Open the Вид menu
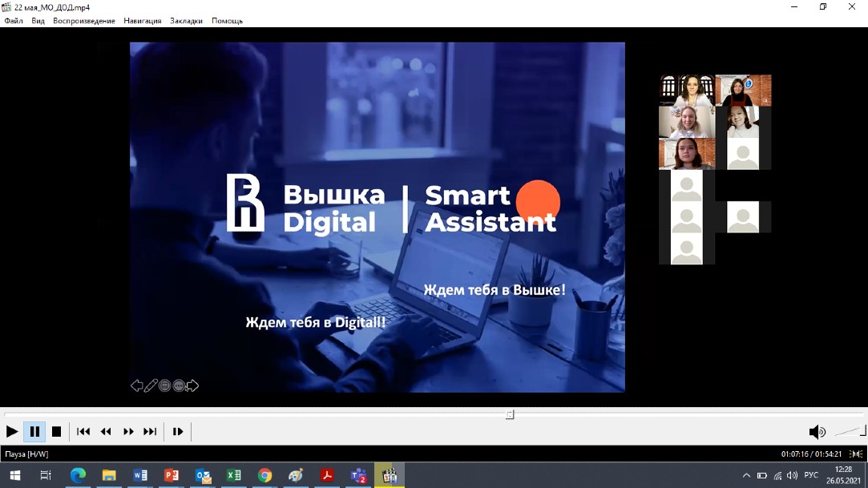 point(38,21)
